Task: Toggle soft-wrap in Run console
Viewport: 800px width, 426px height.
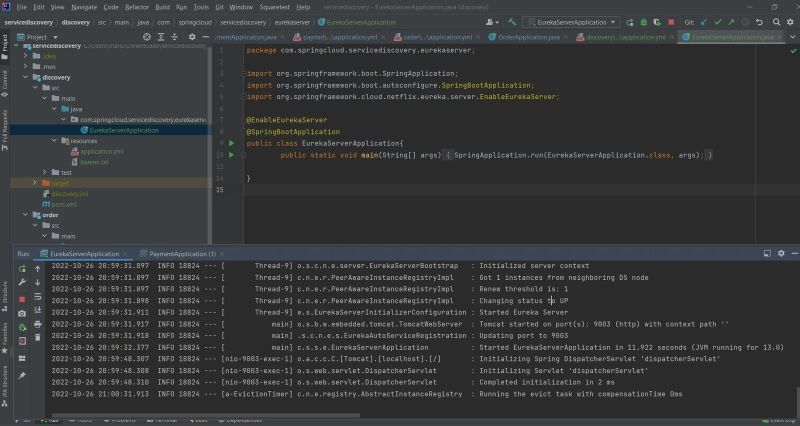Action: pyautogui.click(x=38, y=296)
